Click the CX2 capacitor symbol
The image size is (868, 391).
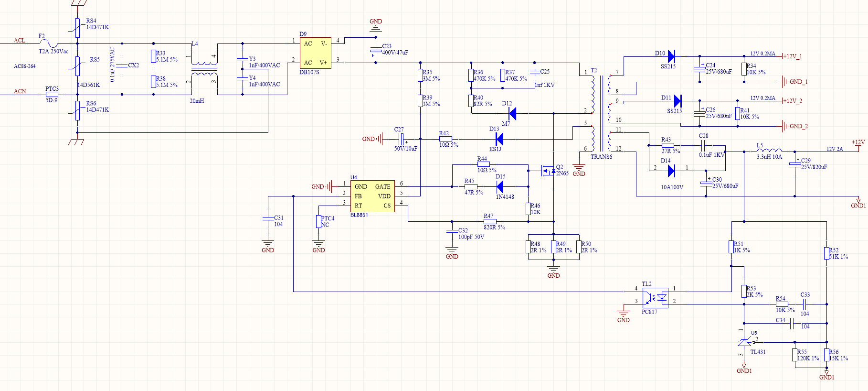[122, 65]
